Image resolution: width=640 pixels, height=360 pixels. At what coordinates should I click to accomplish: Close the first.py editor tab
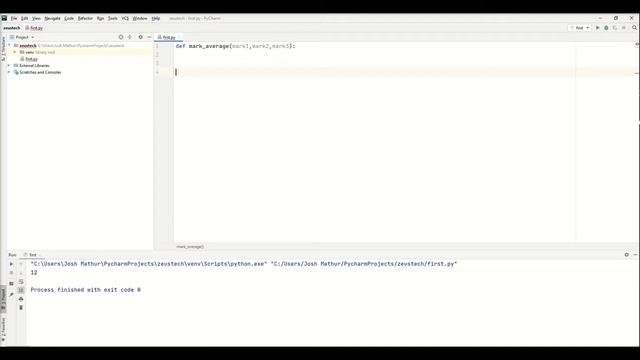tap(179, 37)
